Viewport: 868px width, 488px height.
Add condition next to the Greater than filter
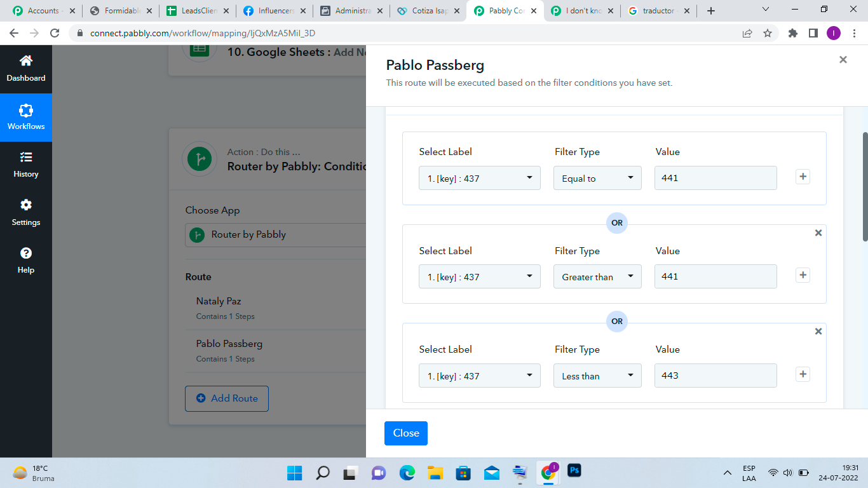tap(803, 275)
